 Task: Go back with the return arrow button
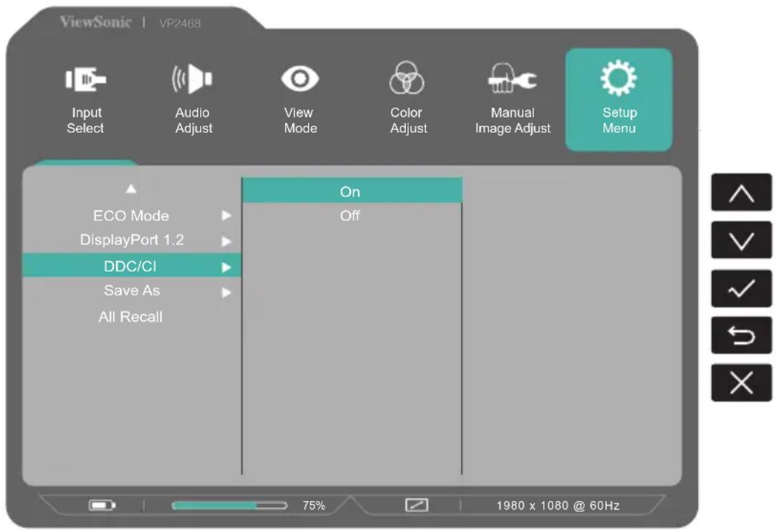pos(741,336)
